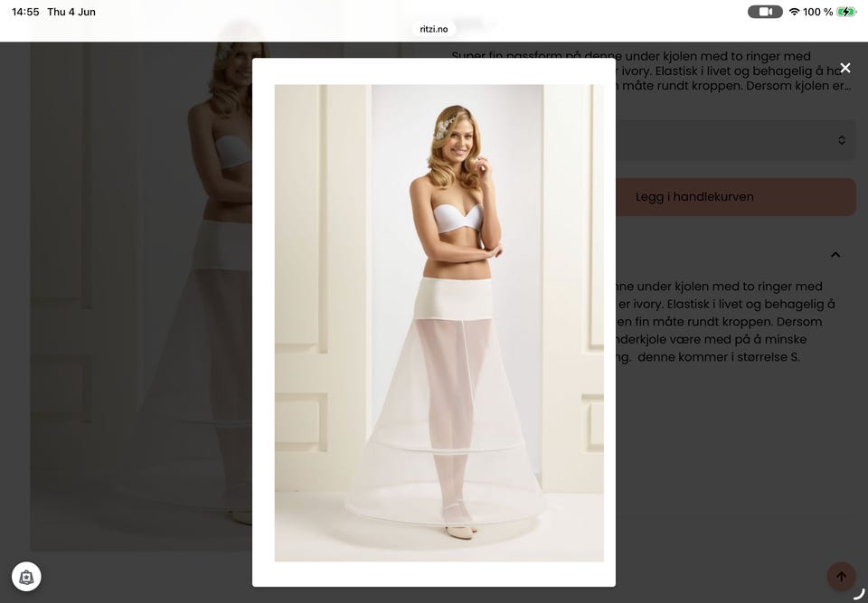Tap the 100 % battery percentage text

[817, 12]
